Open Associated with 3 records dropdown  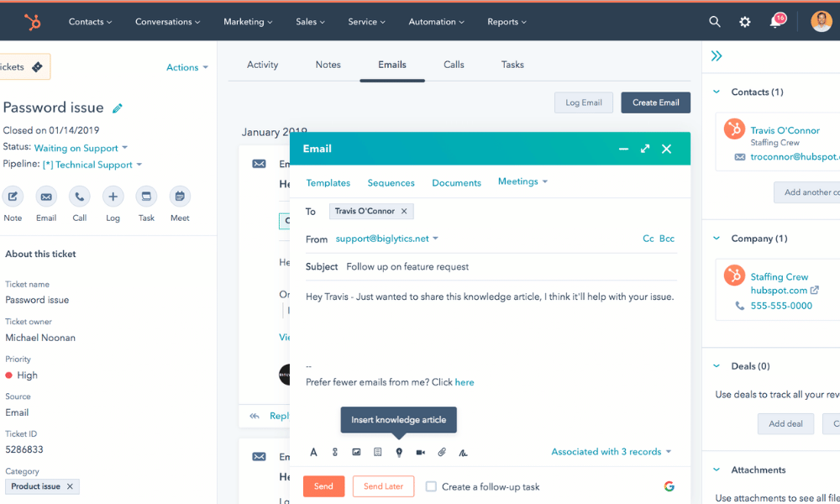point(612,452)
